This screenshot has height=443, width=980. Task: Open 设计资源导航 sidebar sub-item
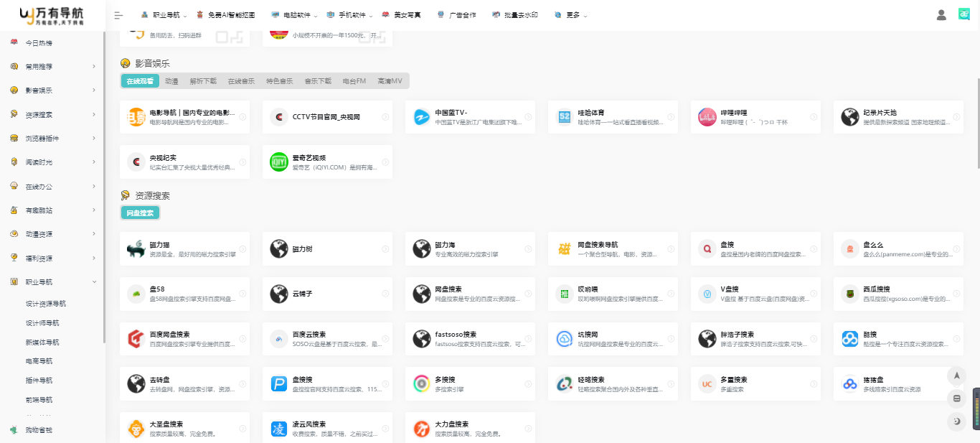[46, 304]
